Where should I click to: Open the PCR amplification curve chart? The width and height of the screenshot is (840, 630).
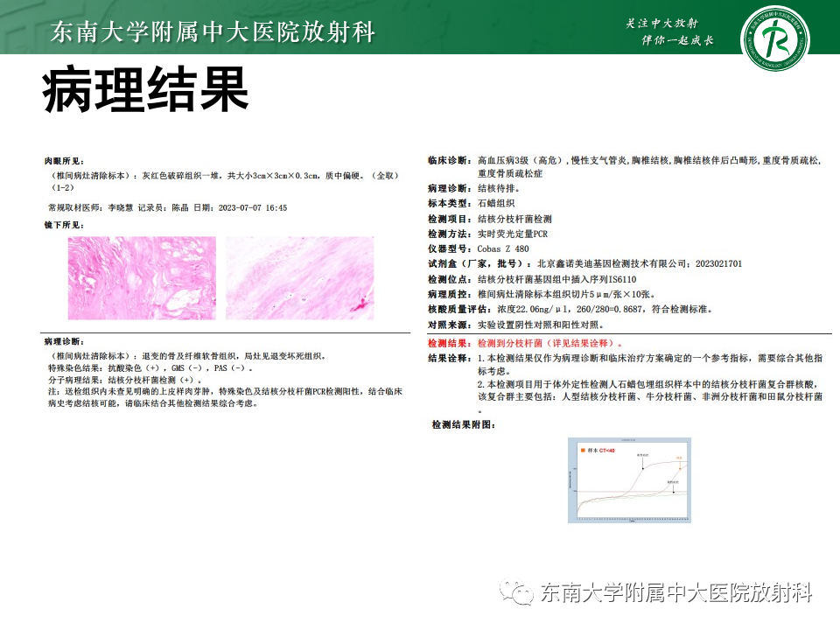pos(629,480)
